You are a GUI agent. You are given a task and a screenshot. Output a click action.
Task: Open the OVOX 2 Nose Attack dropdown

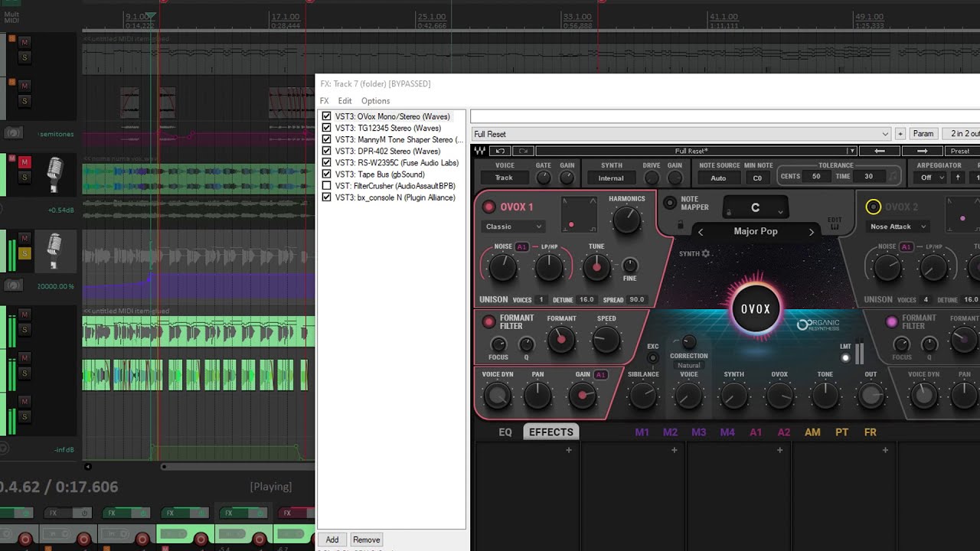click(897, 227)
